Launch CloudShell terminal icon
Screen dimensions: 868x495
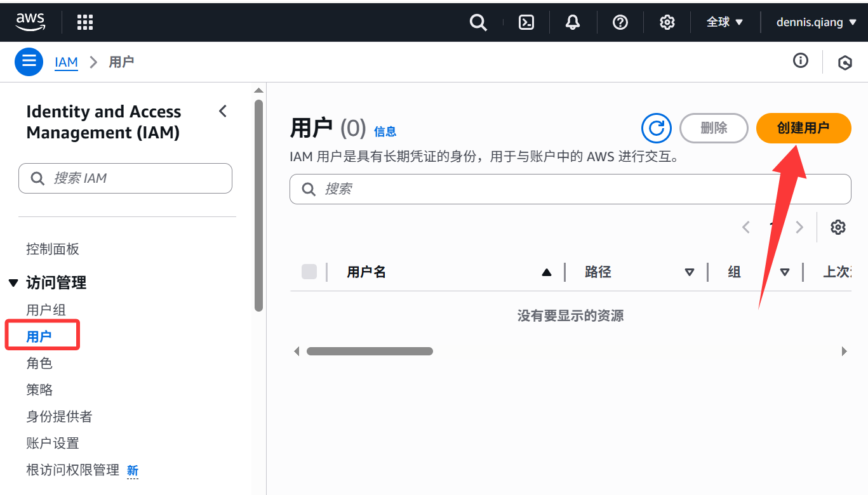click(526, 22)
